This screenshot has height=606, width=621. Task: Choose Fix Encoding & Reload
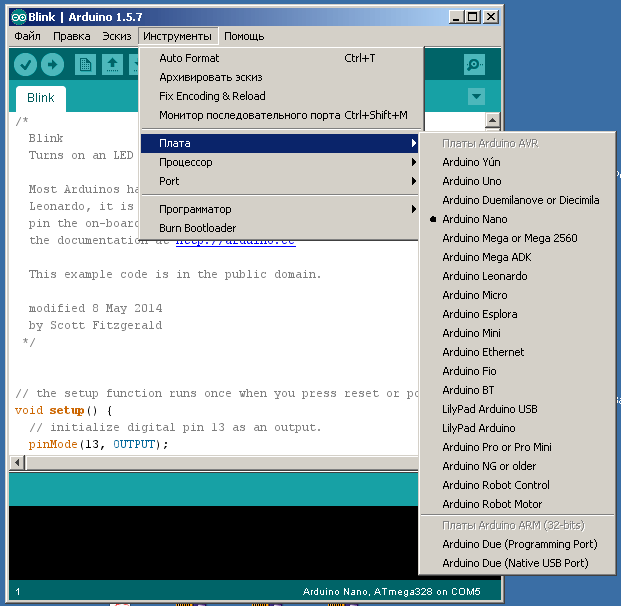point(280,96)
